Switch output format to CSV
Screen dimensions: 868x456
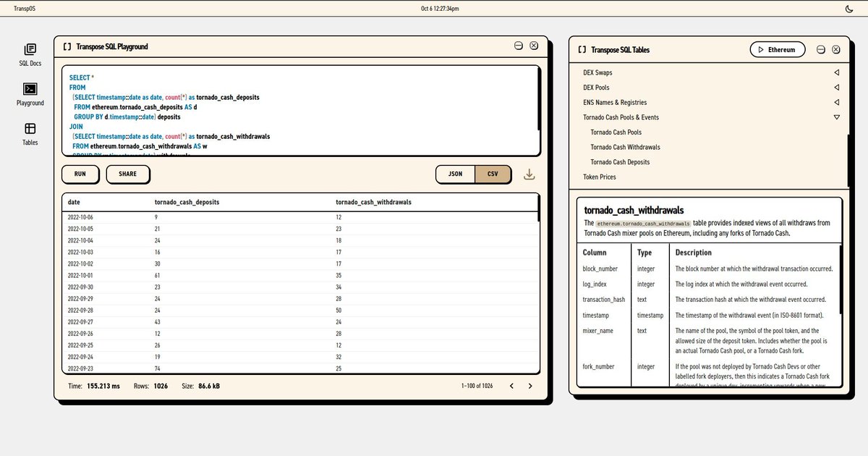(493, 174)
